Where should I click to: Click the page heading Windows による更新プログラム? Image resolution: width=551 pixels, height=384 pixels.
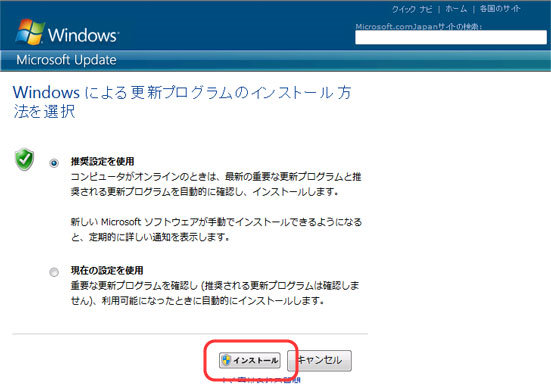pyautogui.click(x=182, y=102)
